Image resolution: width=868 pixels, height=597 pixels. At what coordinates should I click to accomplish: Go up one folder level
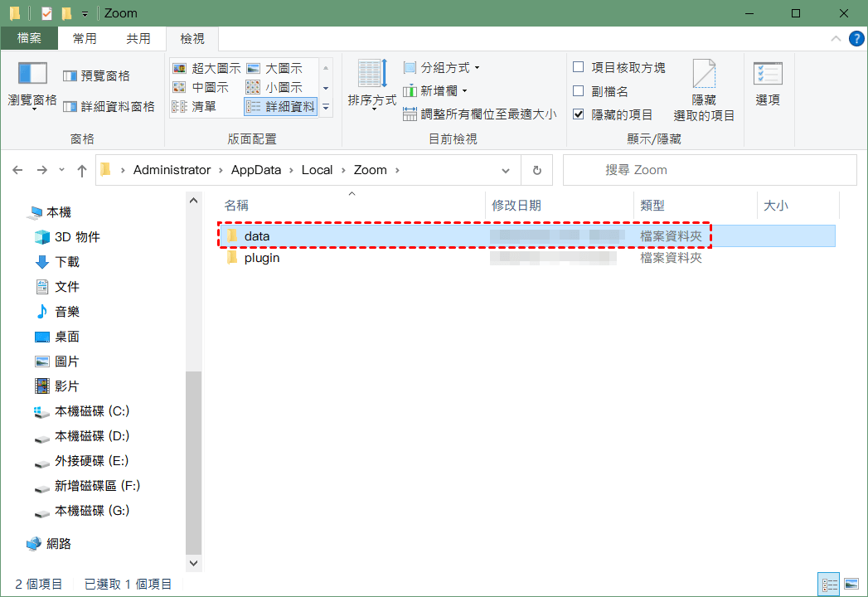(82, 170)
